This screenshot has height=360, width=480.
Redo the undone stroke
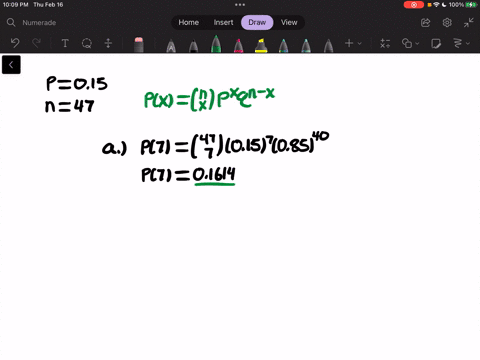coord(36,43)
